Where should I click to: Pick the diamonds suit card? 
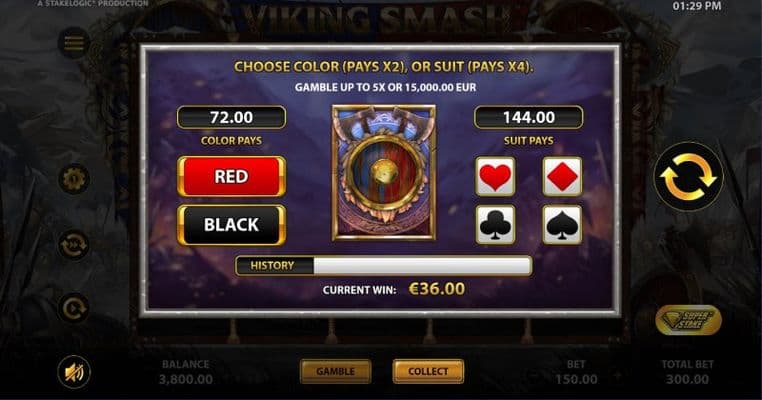[x=562, y=176]
